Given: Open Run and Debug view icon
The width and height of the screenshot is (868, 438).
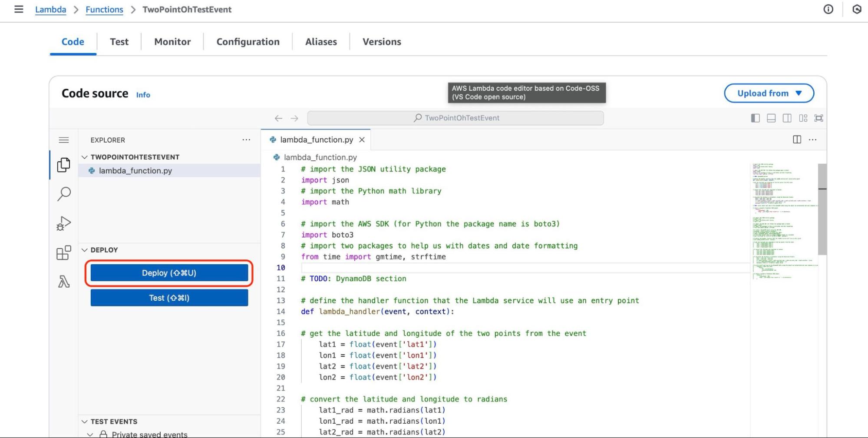Looking at the screenshot, I should point(64,223).
